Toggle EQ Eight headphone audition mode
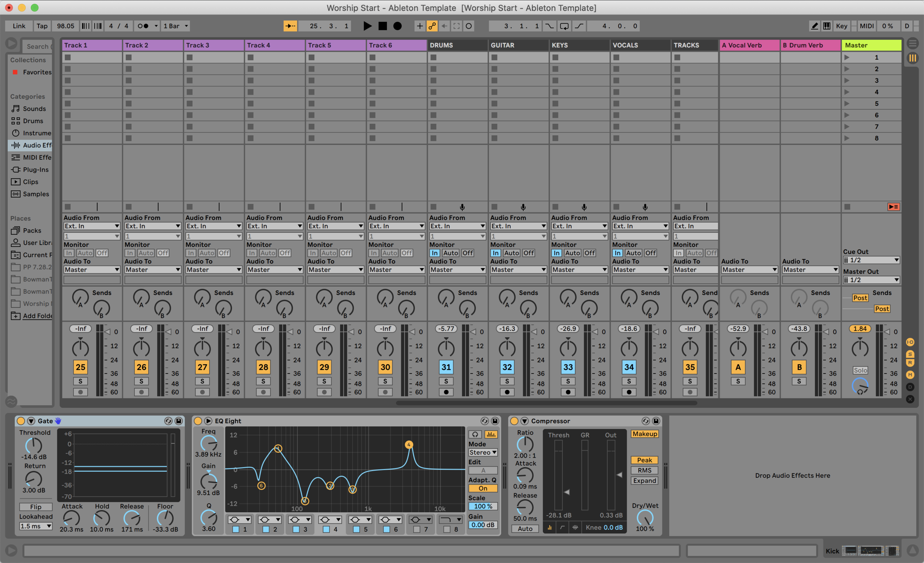The height and width of the screenshot is (563, 924). coord(475,434)
